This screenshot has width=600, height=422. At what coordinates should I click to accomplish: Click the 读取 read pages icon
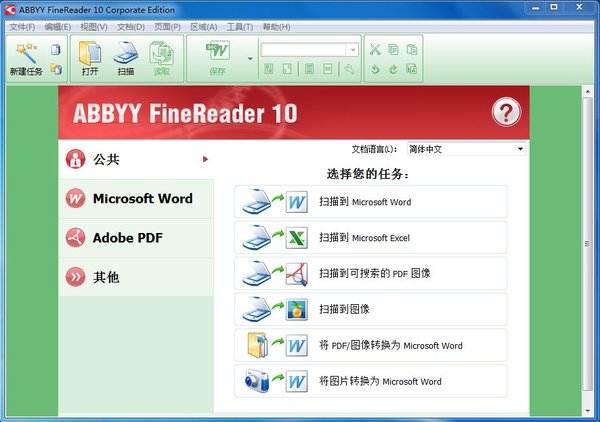point(161,53)
